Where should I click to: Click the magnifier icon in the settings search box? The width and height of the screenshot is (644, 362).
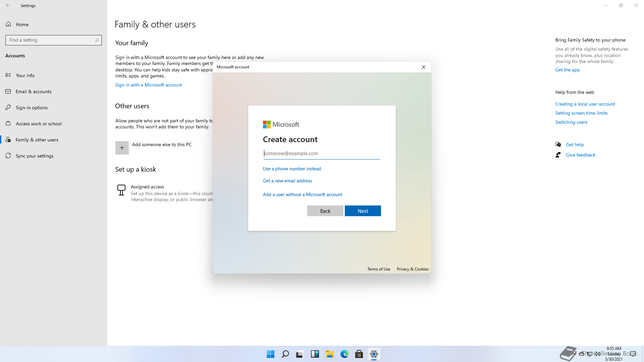click(97, 40)
